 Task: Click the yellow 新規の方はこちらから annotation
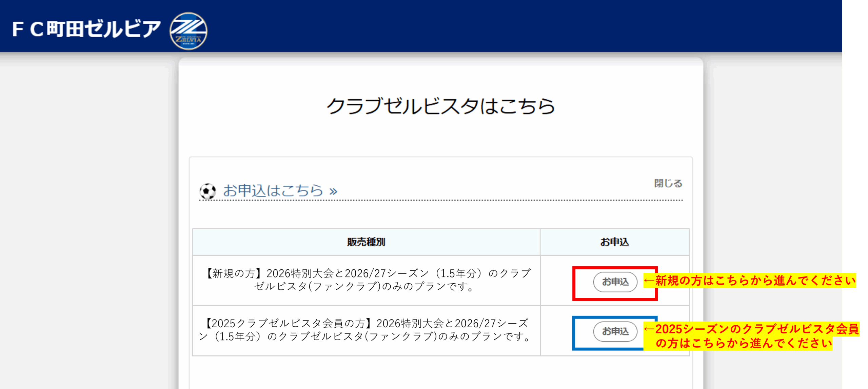coord(755,281)
